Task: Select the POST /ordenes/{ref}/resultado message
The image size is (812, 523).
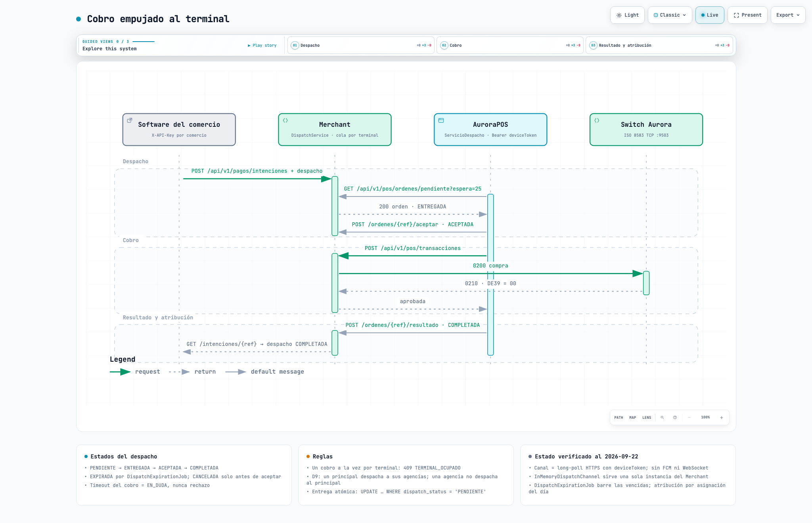Action: [413, 325]
